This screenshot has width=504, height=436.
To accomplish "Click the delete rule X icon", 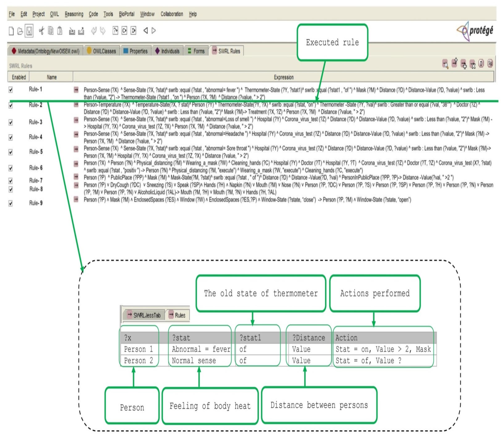I will point(472,64).
